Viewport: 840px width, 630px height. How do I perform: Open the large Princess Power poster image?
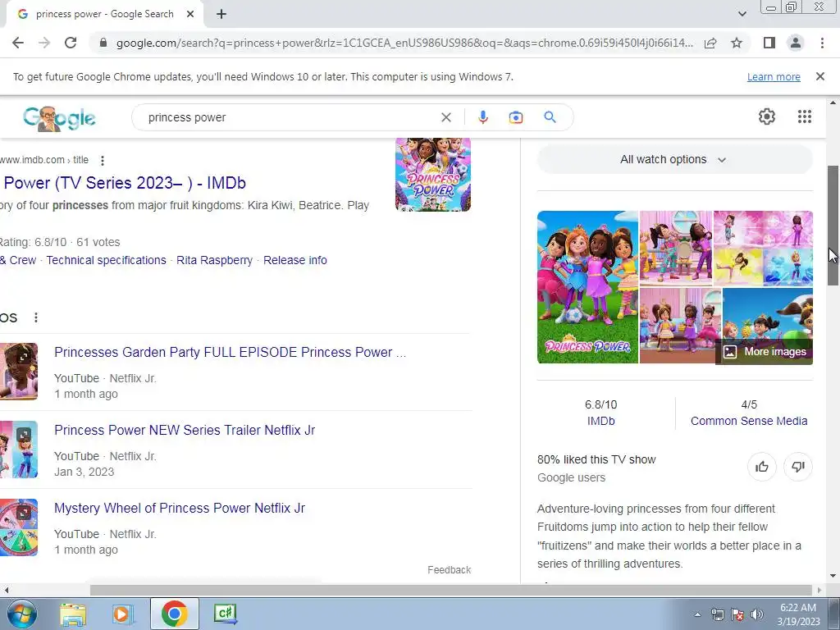587,287
